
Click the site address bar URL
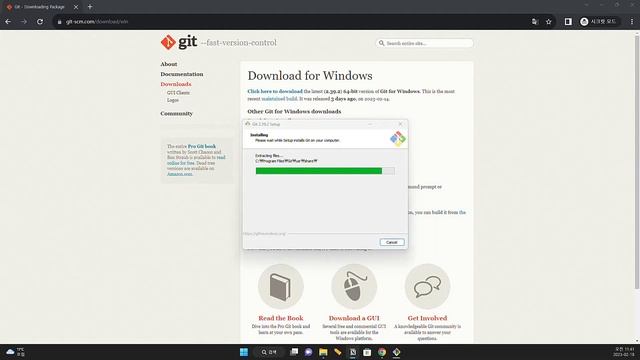(x=97, y=22)
